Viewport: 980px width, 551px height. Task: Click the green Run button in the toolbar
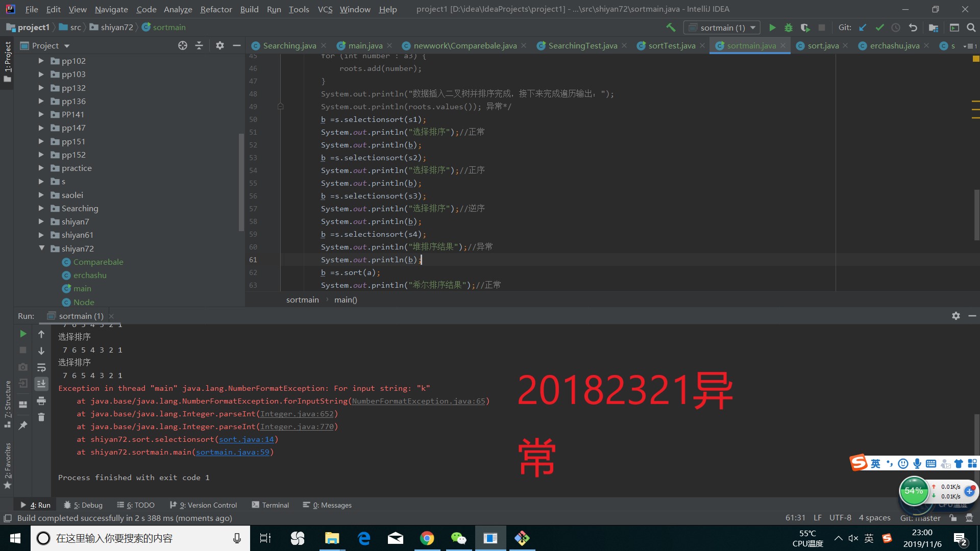[772, 28]
